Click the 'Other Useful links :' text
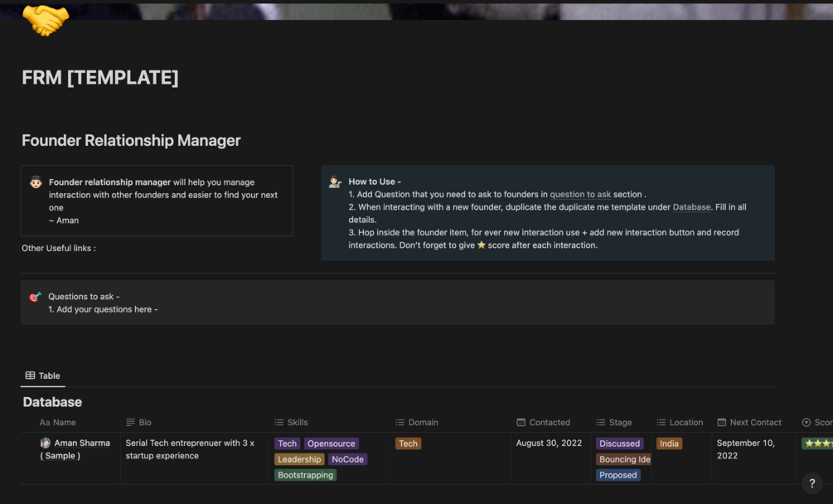Screen dimensions: 833x504 (59, 248)
